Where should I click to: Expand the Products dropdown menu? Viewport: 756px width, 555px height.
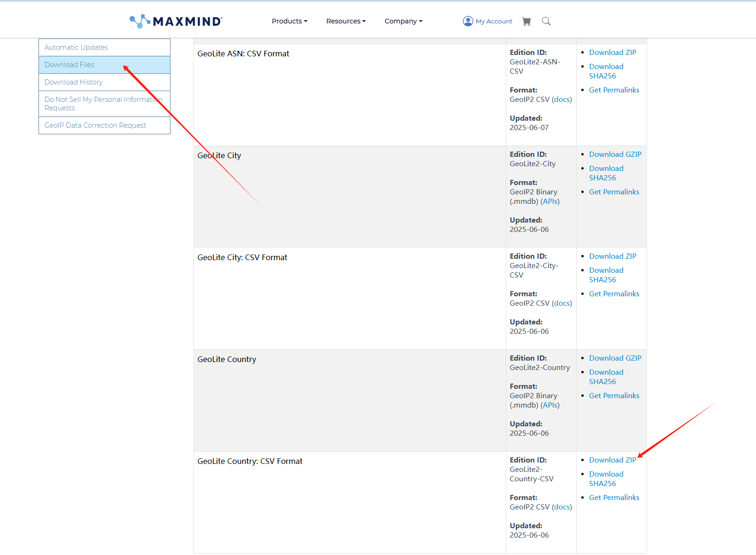(289, 21)
